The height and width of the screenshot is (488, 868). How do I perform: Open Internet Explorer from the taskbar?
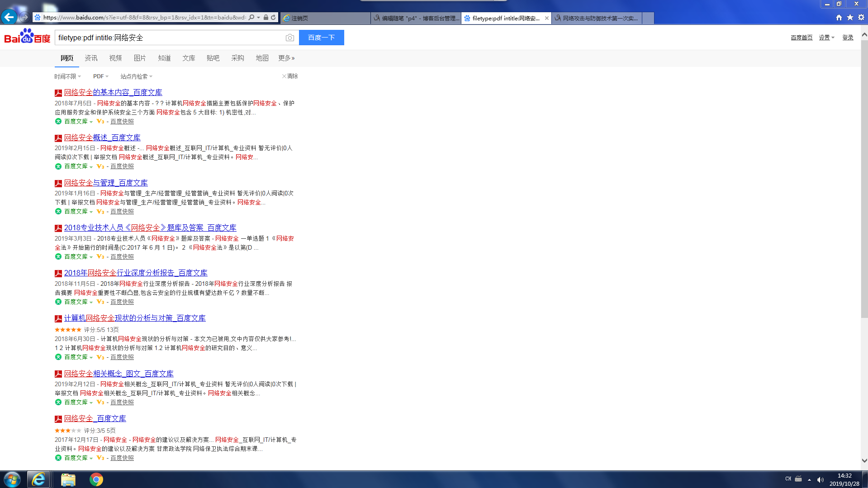tap(38, 479)
